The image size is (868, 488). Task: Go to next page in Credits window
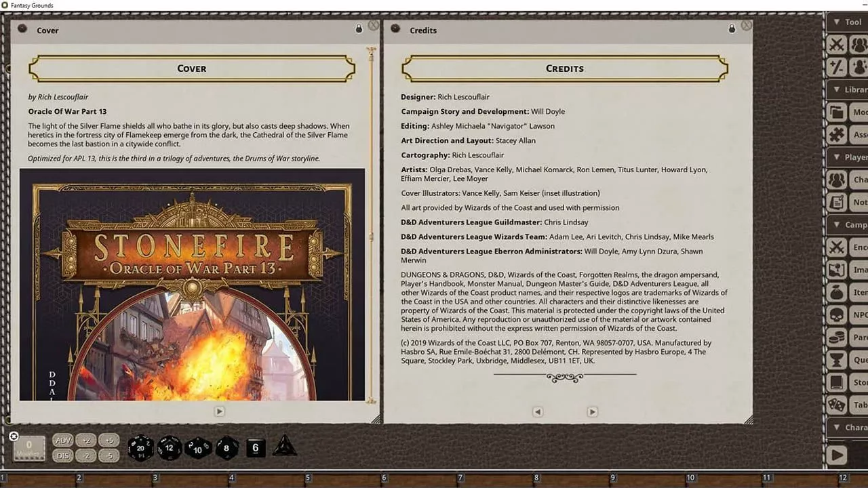pos(592,411)
